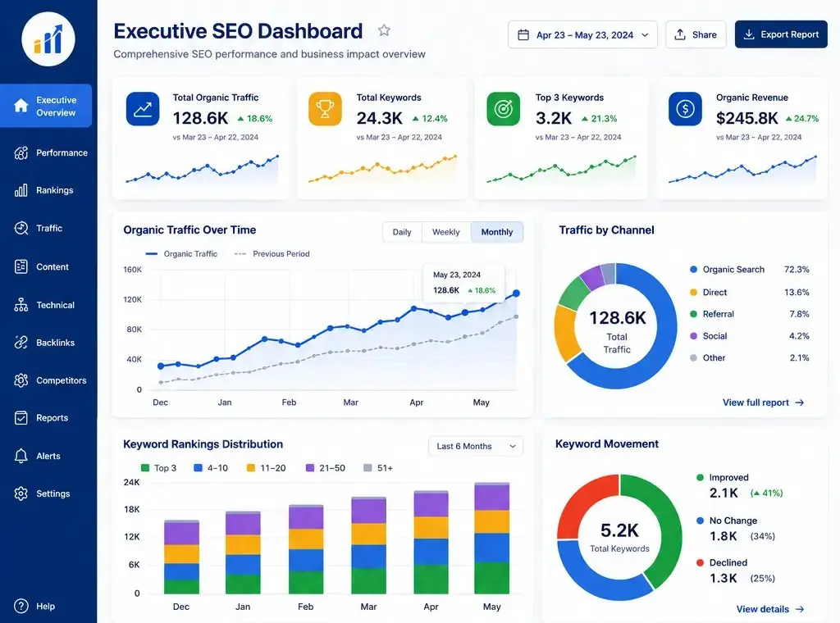
Task: Click the download icon on Export Report
Action: [x=749, y=34]
